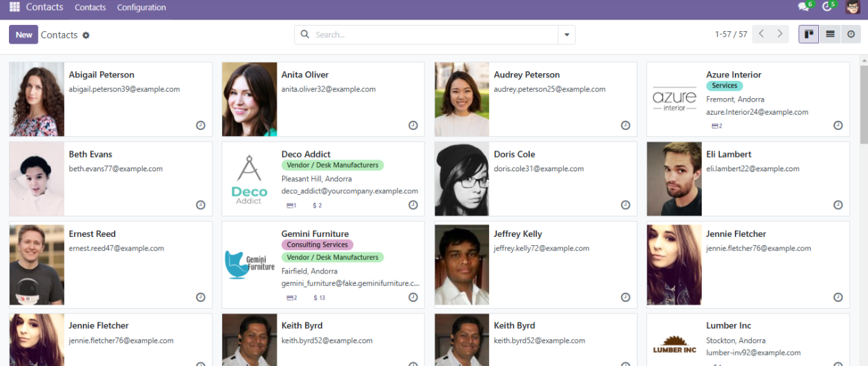Click the gear icon next to Contacts title
This screenshot has width=868, height=366.
point(86,35)
